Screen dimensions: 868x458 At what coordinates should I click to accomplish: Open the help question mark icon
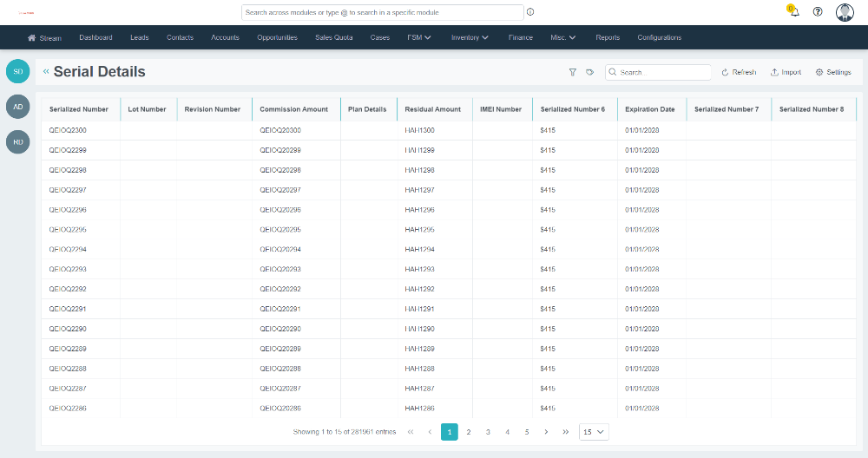coord(818,12)
